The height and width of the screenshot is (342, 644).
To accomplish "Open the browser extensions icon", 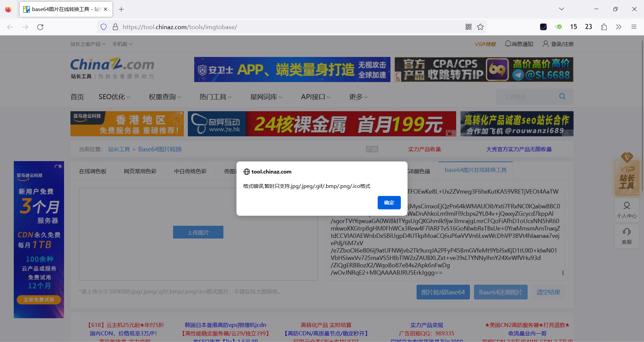I will (x=604, y=27).
